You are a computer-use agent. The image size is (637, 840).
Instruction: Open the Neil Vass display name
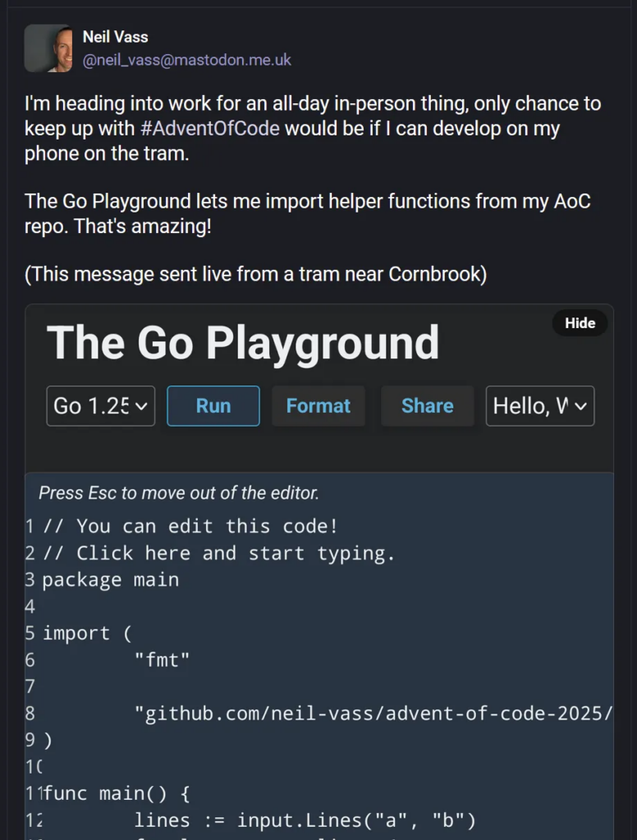pos(115,37)
